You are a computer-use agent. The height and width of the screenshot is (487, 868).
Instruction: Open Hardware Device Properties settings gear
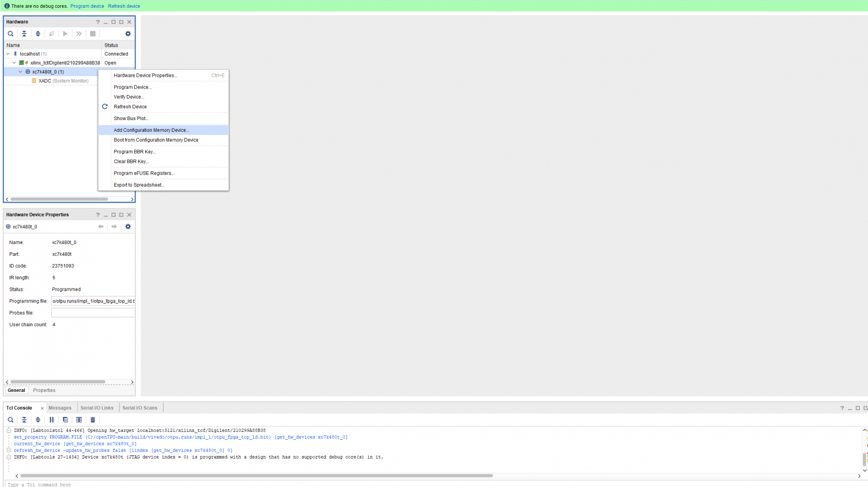(x=128, y=227)
